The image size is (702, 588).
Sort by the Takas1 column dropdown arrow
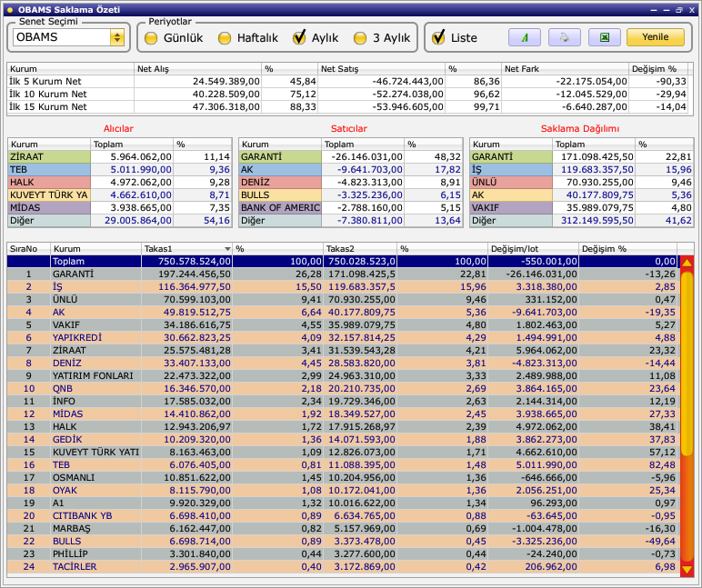point(227,249)
